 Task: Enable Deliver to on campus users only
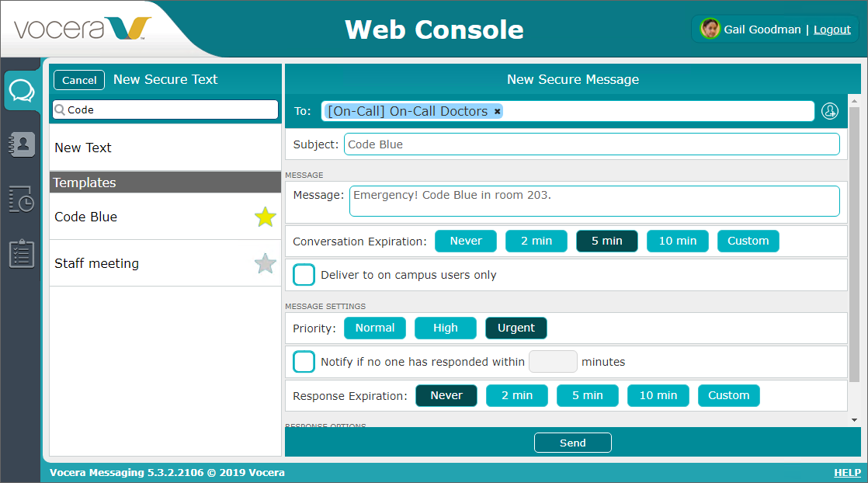[304, 275]
